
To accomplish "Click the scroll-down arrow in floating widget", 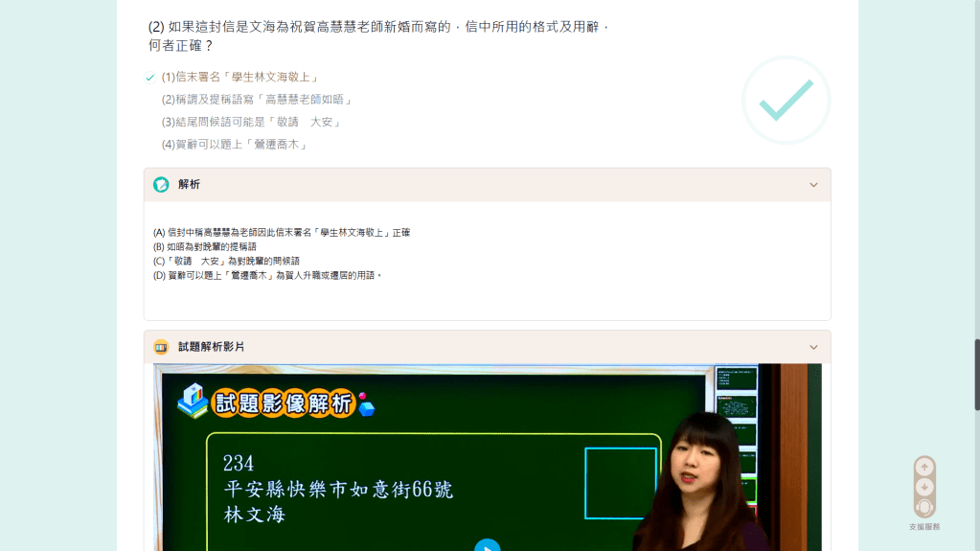I will 923,487.
